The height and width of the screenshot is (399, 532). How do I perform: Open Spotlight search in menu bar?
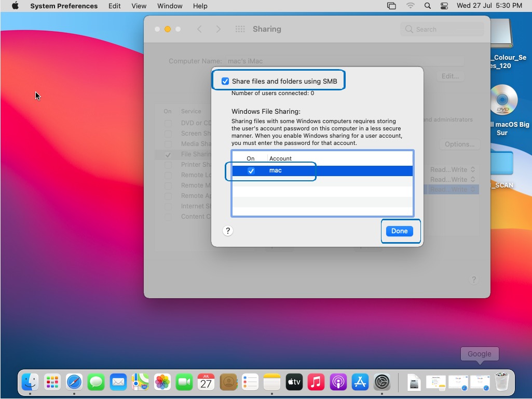(427, 6)
